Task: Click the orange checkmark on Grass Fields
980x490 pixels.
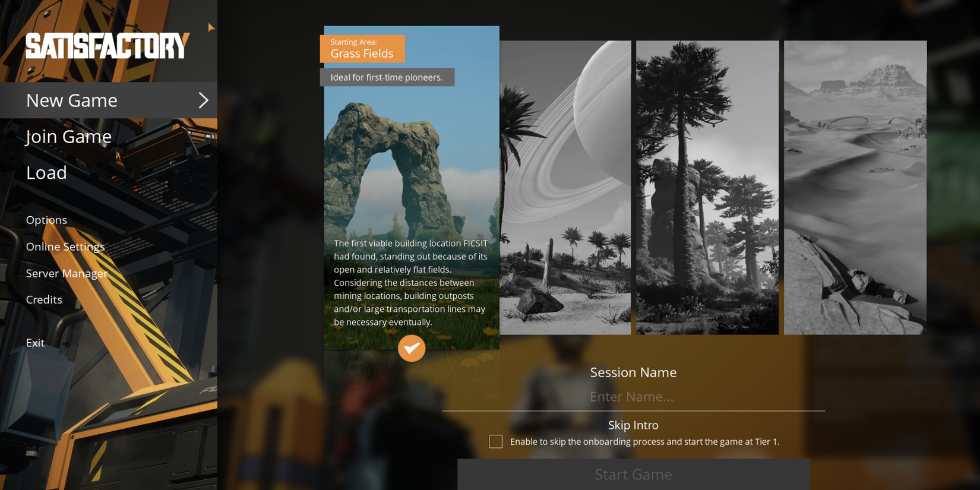Action: click(411, 348)
